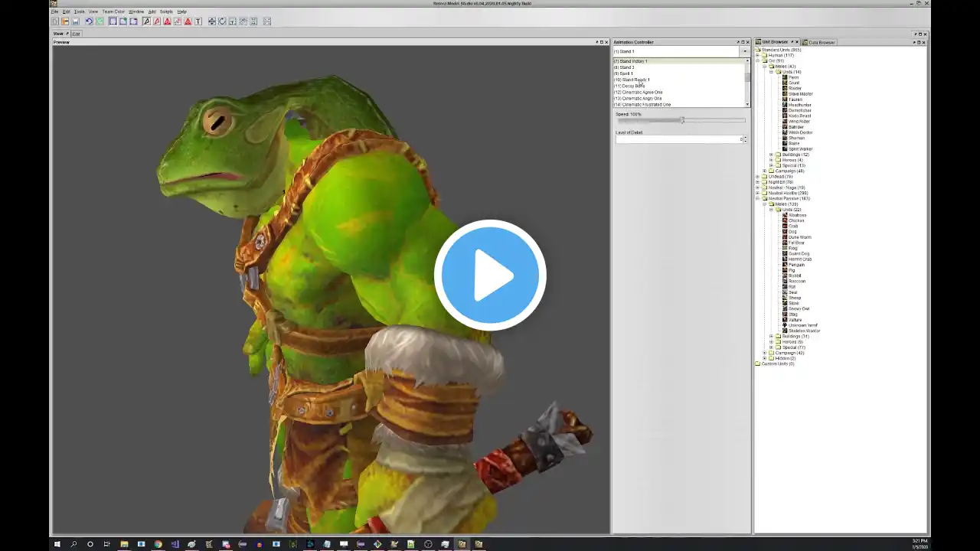Screen dimensions: 980x551
Task: Open the Edit menu
Action: tap(67, 11)
